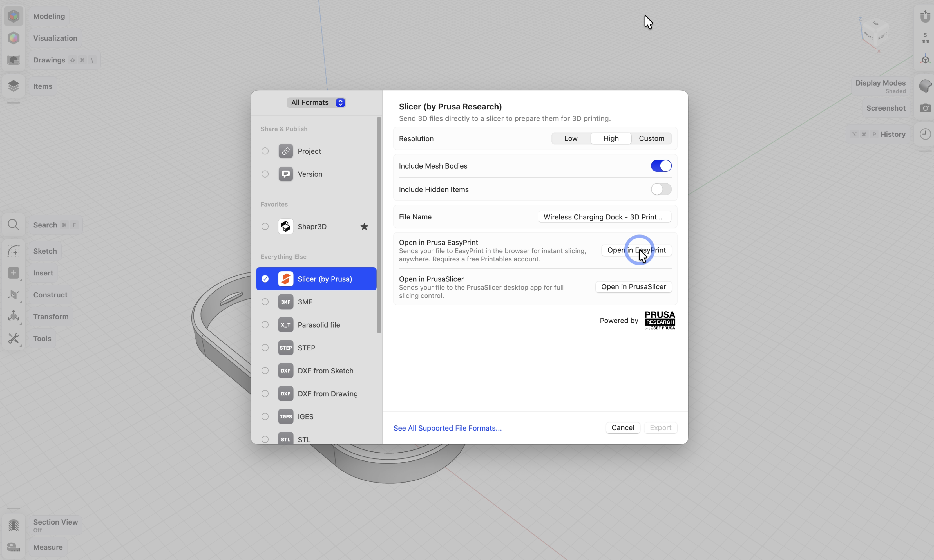Select the DXF from Sketch radio button
This screenshot has width=934, height=560.
pos(265,371)
